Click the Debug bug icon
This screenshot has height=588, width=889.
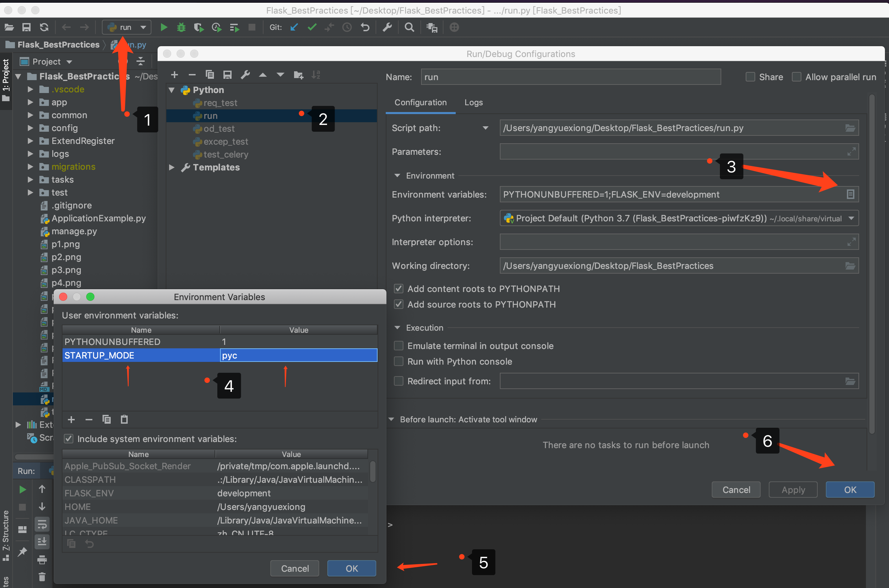click(181, 27)
